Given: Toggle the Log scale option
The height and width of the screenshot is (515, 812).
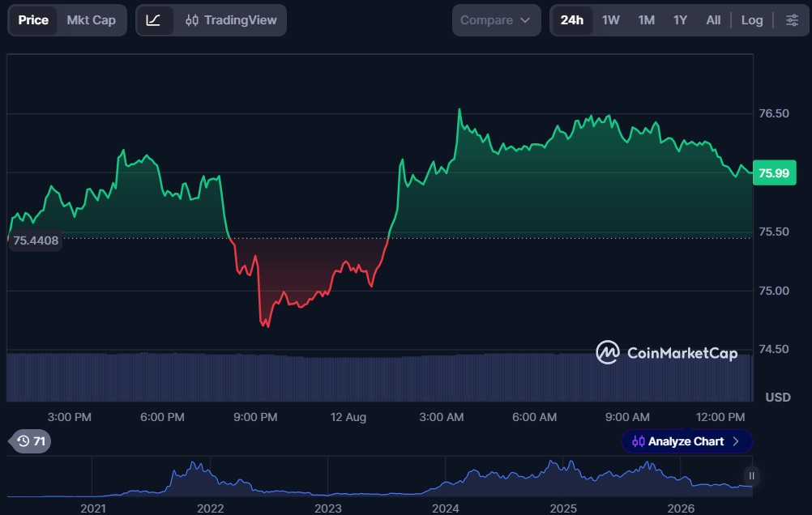Looking at the screenshot, I should (x=752, y=20).
